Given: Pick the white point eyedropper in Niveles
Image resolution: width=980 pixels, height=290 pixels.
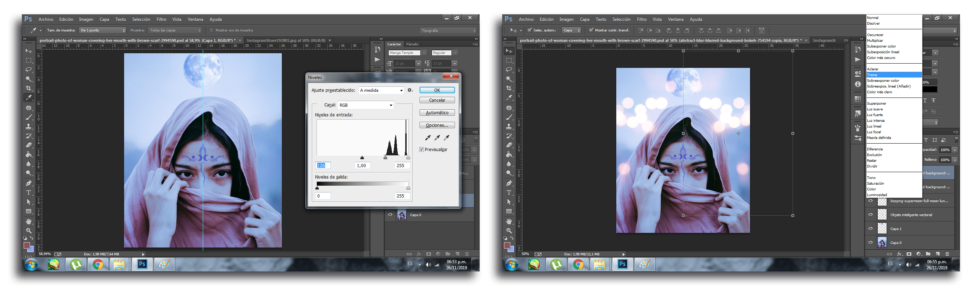Looking at the screenshot, I should [447, 137].
